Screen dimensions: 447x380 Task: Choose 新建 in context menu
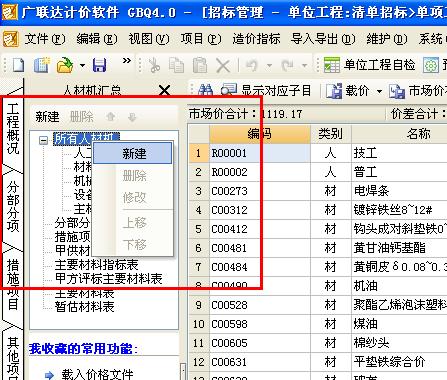[x=133, y=153]
